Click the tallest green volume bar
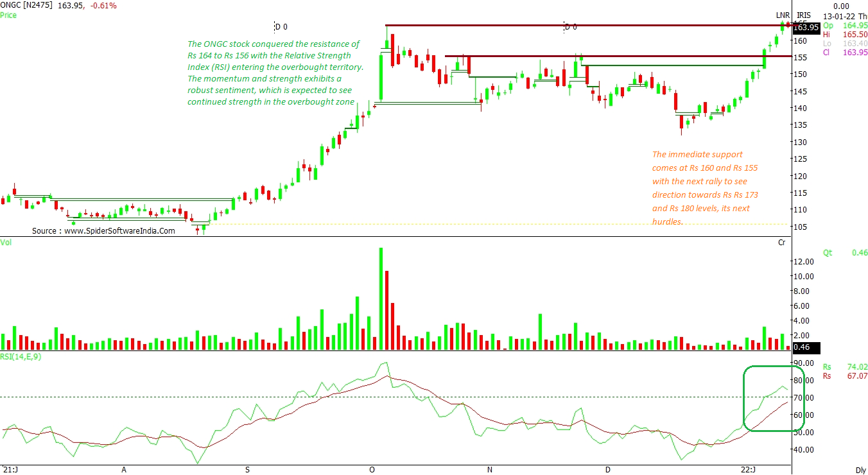This screenshot has width=868, height=475. tap(381, 298)
